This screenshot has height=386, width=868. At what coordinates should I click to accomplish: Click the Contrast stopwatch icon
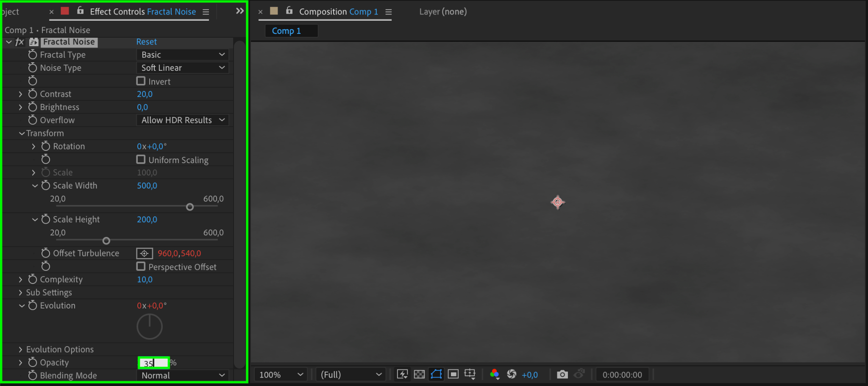pos(33,94)
